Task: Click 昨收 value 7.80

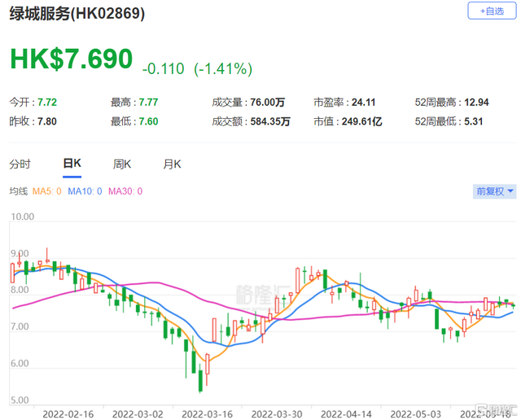Action: [x=47, y=121]
